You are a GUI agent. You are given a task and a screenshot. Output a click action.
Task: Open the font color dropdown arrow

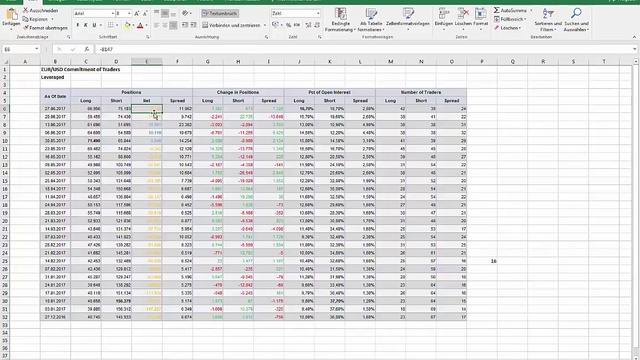147,25
